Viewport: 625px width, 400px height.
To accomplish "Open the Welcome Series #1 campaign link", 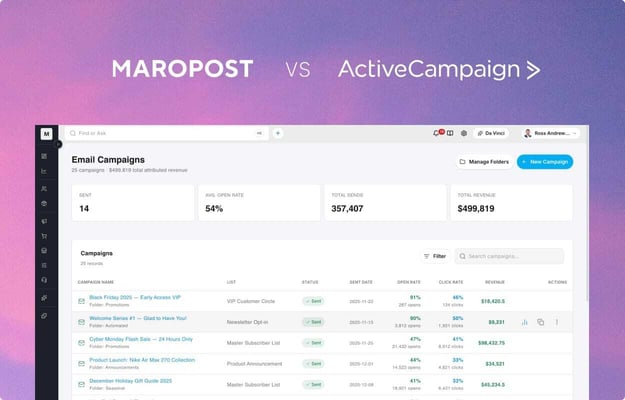I will [x=138, y=318].
